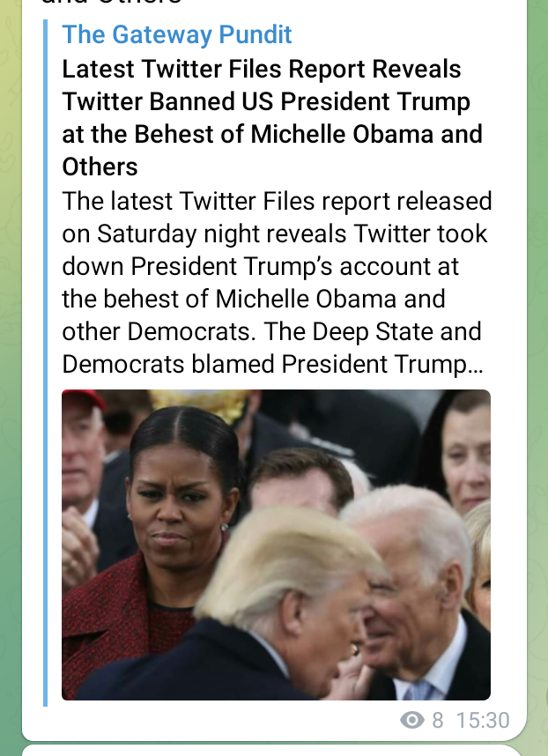Click the red cap in the preview photo
Screen dimensions: 548x756
84,398
